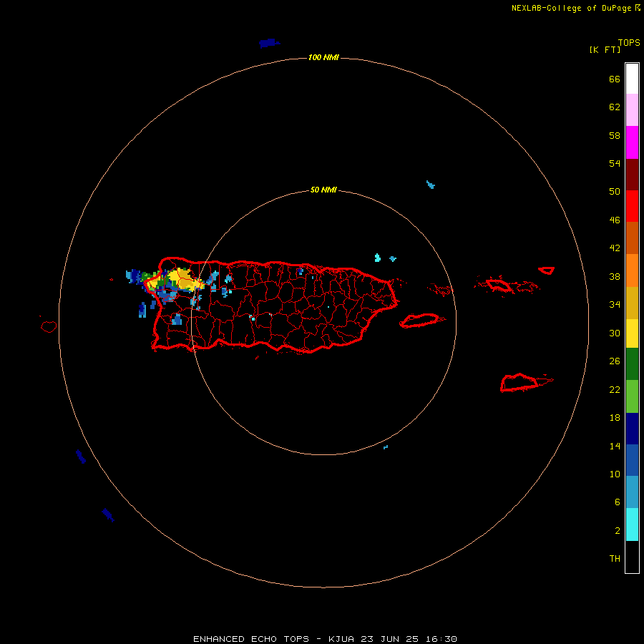Screen dimensions: 644x644
Task: Click the 16:30 timestamp in caption
Action: coord(441,639)
